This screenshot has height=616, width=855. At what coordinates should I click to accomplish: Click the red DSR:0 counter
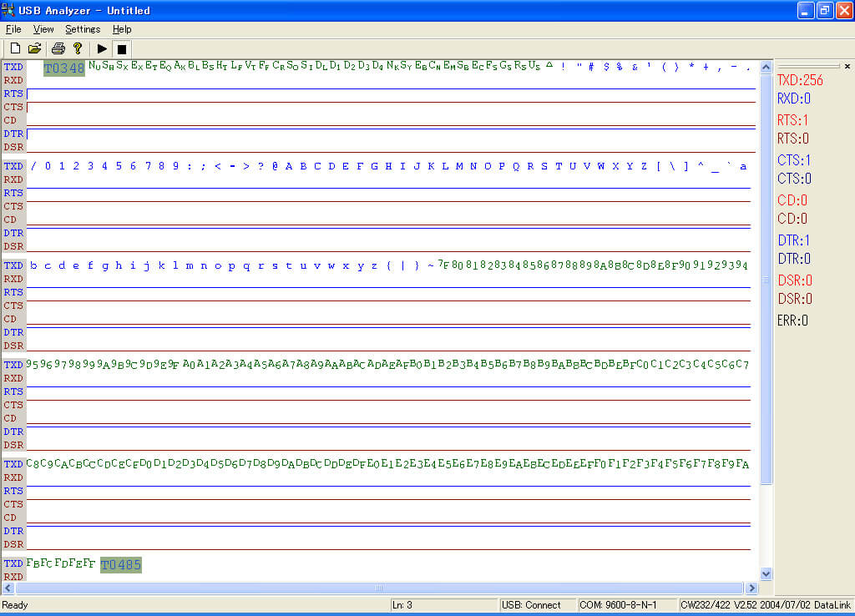pos(795,280)
